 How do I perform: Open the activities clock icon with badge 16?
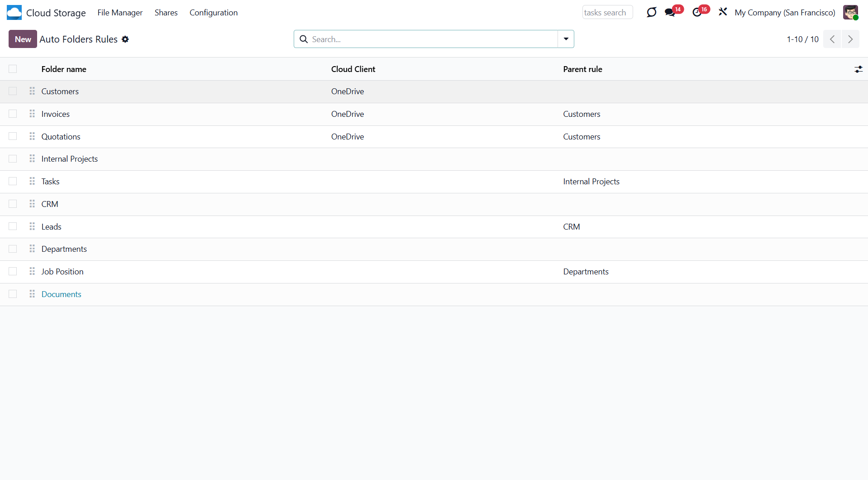pyautogui.click(x=697, y=13)
